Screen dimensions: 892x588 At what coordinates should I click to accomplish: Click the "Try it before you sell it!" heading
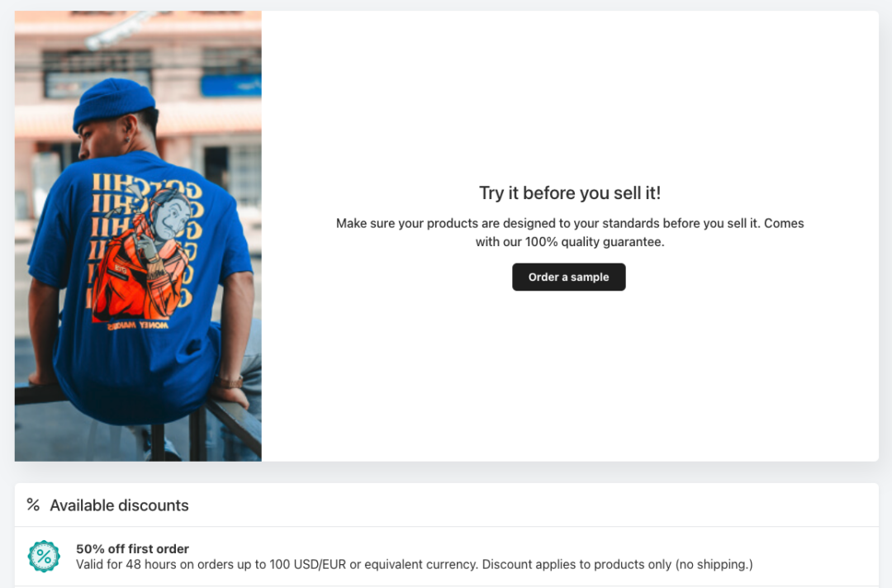point(570,193)
